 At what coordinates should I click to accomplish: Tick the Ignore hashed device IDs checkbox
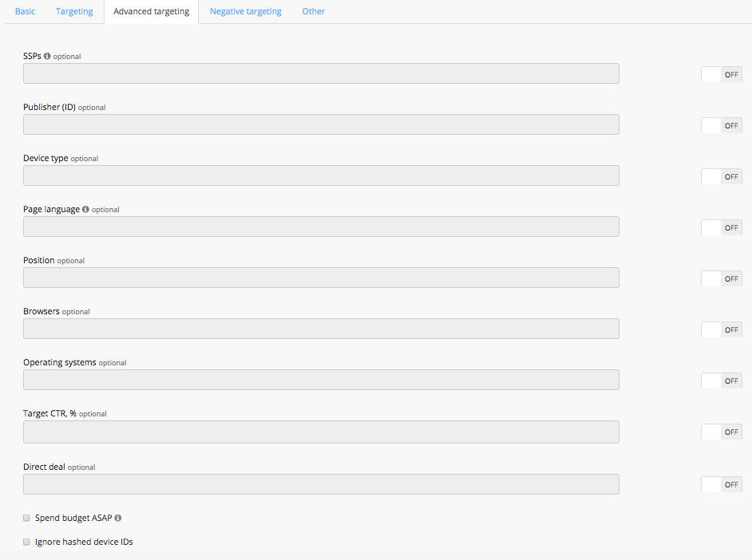click(x=26, y=542)
